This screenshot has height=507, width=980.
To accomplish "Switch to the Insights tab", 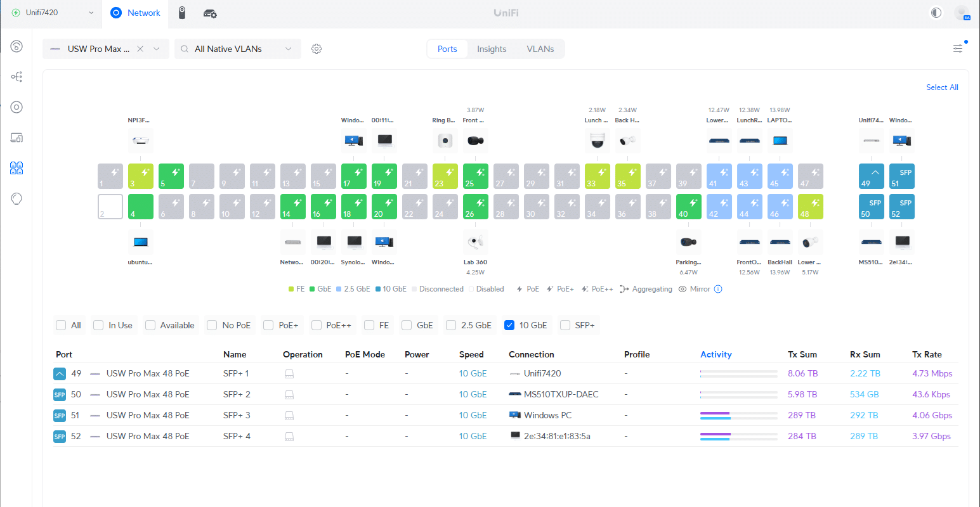I will click(x=492, y=49).
